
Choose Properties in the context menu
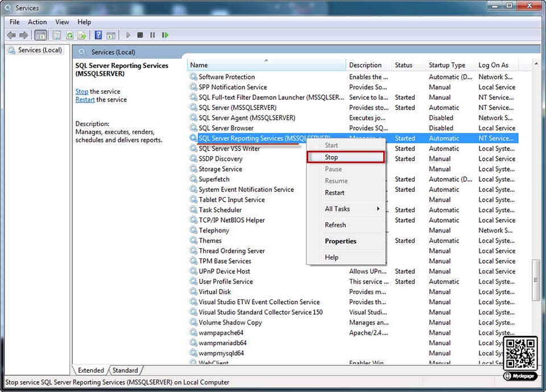tap(346, 241)
